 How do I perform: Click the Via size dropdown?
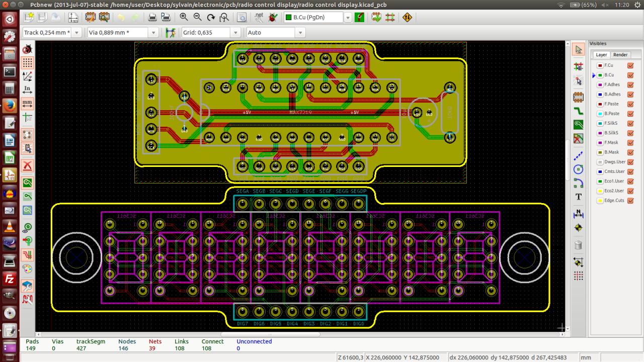click(153, 33)
